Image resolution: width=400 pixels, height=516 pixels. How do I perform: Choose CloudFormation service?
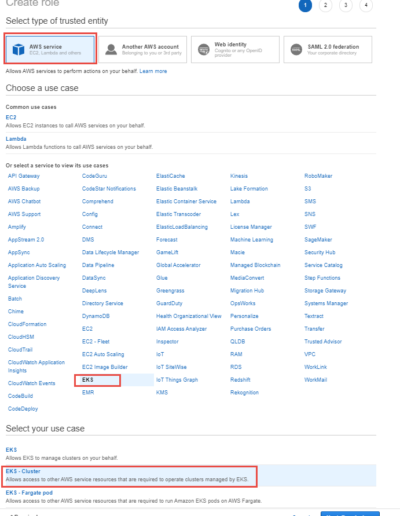click(27, 324)
